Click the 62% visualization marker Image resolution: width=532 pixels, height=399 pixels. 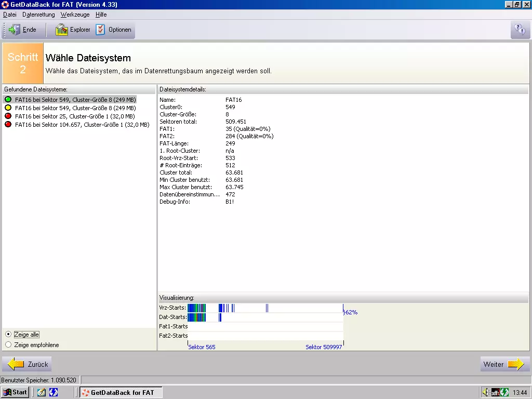click(x=351, y=312)
